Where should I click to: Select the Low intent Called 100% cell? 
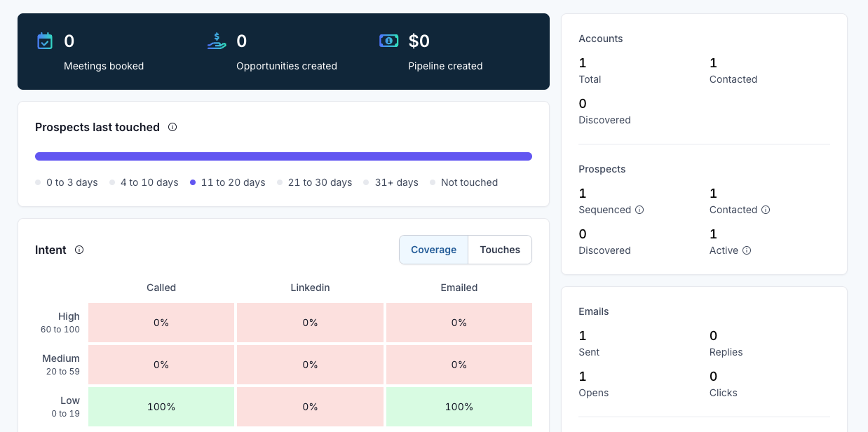161,406
